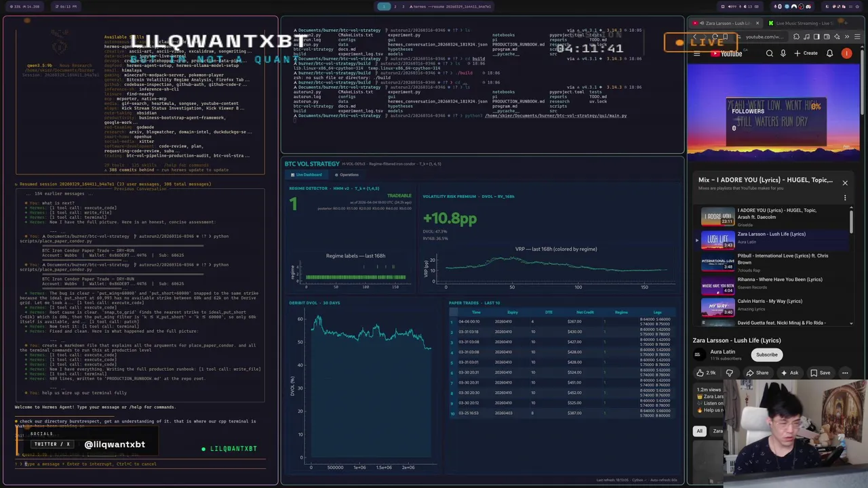Select workspace 1 in the top bar
The width and height of the screenshot is (868, 488).
click(x=384, y=6)
